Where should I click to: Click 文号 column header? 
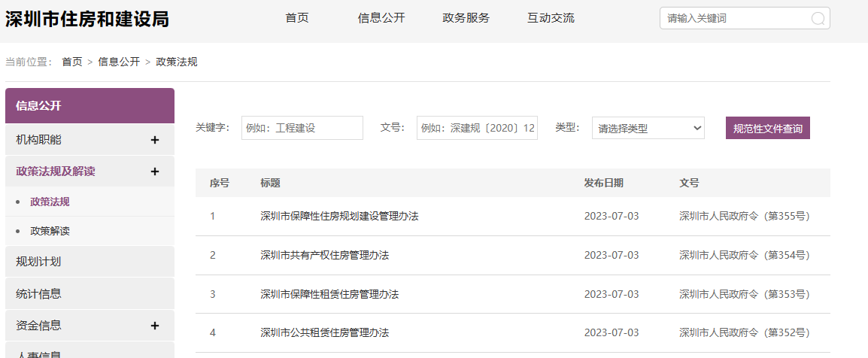tap(689, 184)
